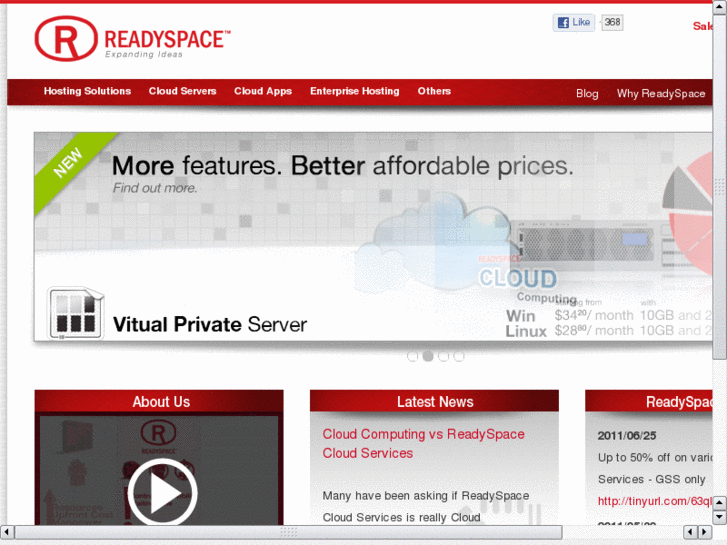Click the ReadySpace logo

[x=133, y=38]
